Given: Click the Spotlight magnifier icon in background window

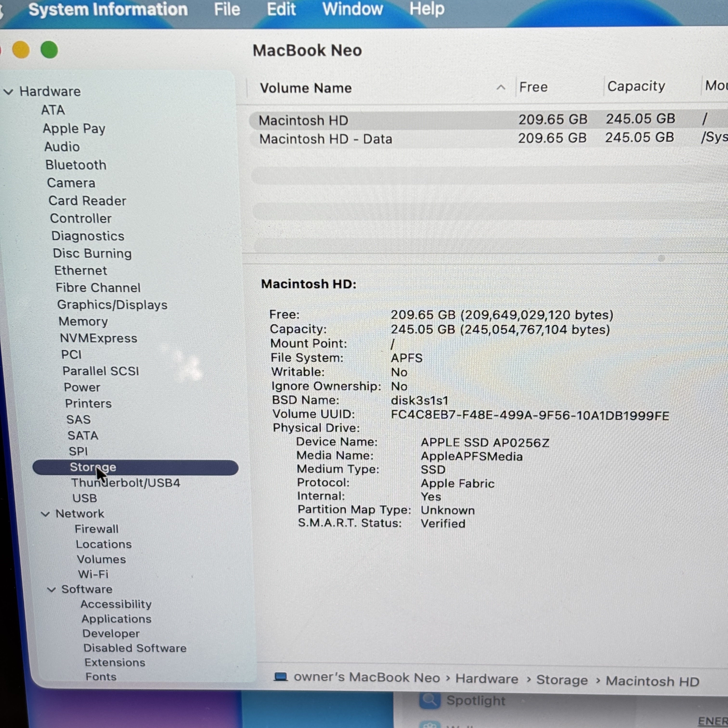Looking at the screenshot, I should (430, 700).
